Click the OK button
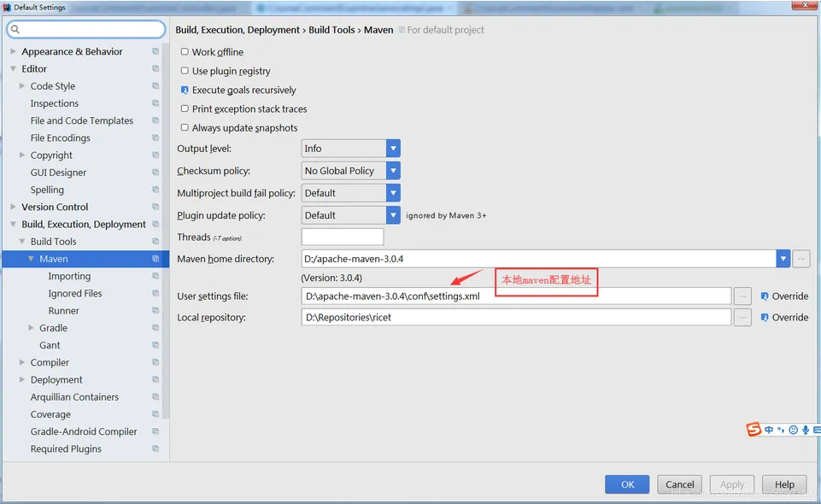 click(x=627, y=484)
